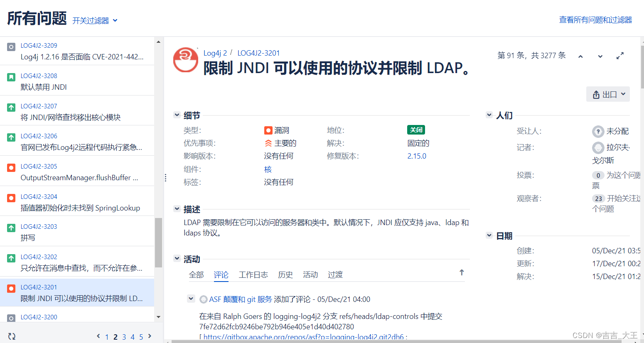Switch to the 工作日志 tab
The width and height of the screenshot is (644, 343).
pyautogui.click(x=253, y=274)
